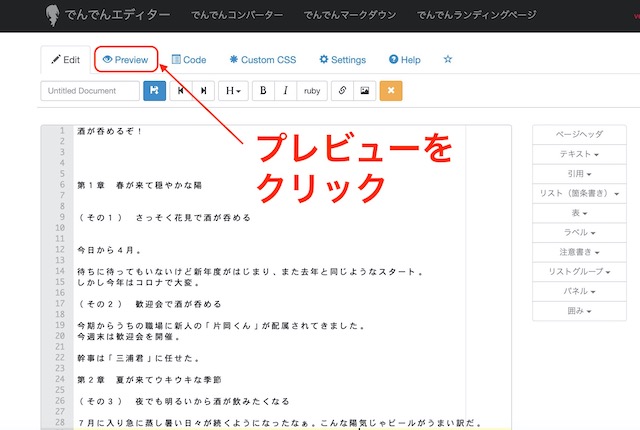
Task: Open the Custom CSS tab
Action: pyautogui.click(x=263, y=60)
